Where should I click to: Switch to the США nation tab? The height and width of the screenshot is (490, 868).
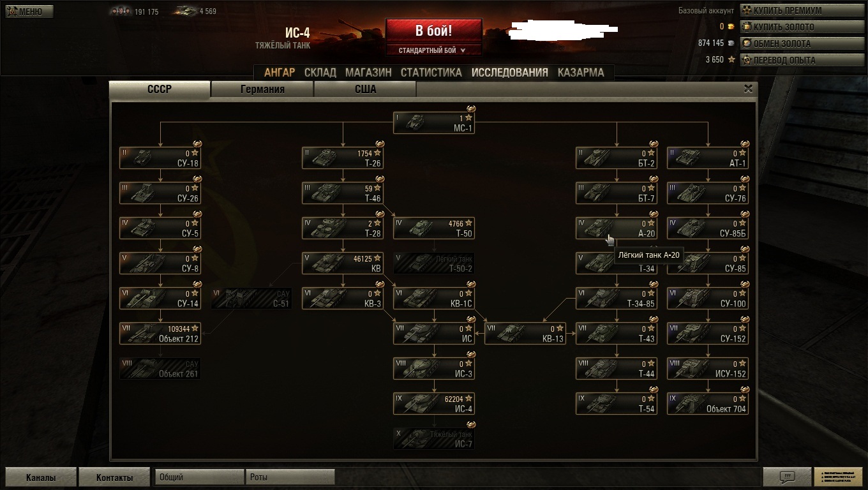tap(365, 89)
